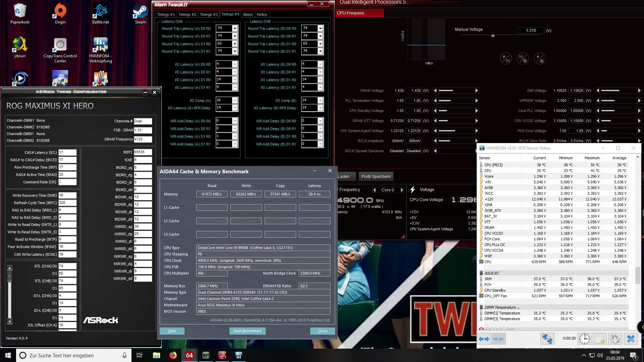Click Manual Voltage 1.310 input field

[531, 30]
